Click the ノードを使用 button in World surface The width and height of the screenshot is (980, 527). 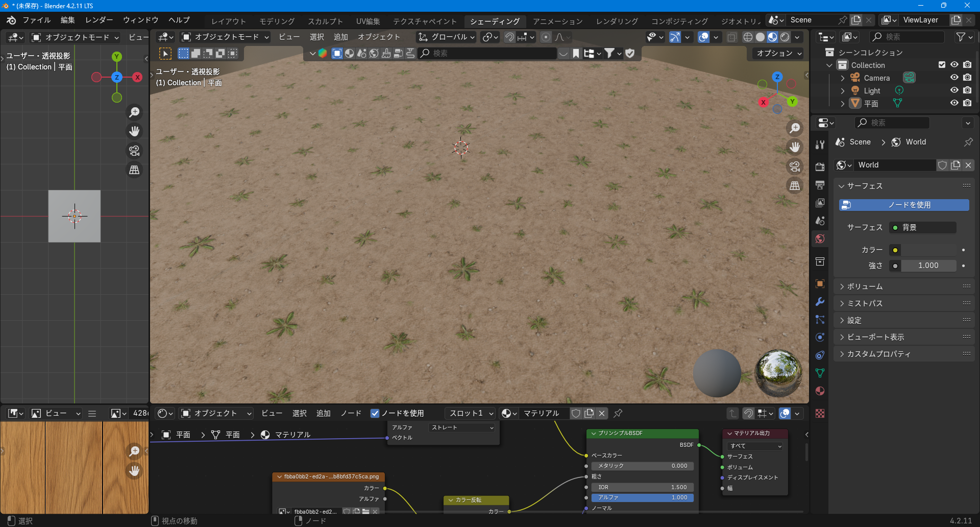click(904, 205)
